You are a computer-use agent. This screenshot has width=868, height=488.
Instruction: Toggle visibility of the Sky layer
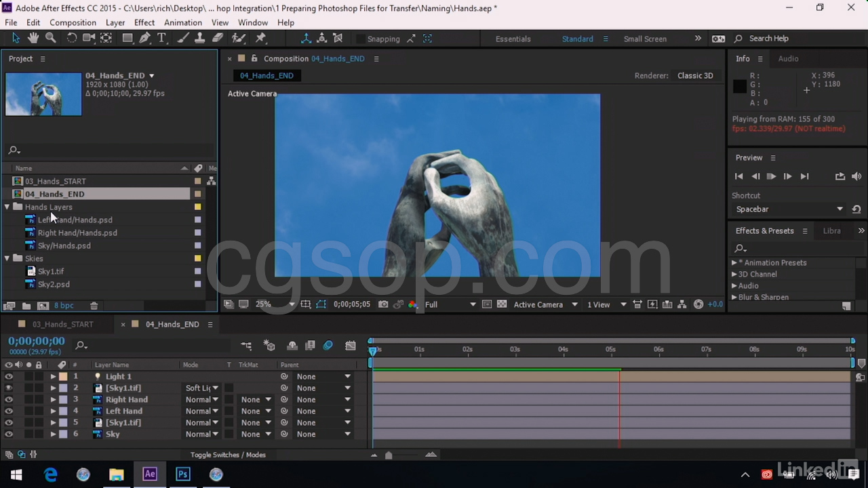(9, 434)
